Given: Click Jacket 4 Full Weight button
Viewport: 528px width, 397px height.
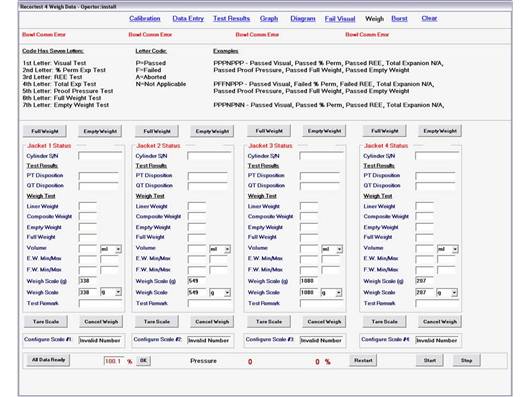Looking at the screenshot, I should click(x=385, y=131).
